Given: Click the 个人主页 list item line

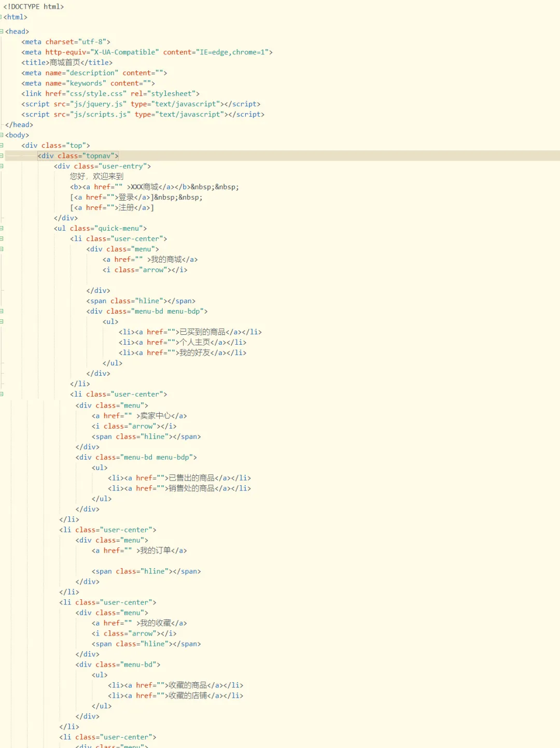Looking at the screenshot, I should (183, 343).
